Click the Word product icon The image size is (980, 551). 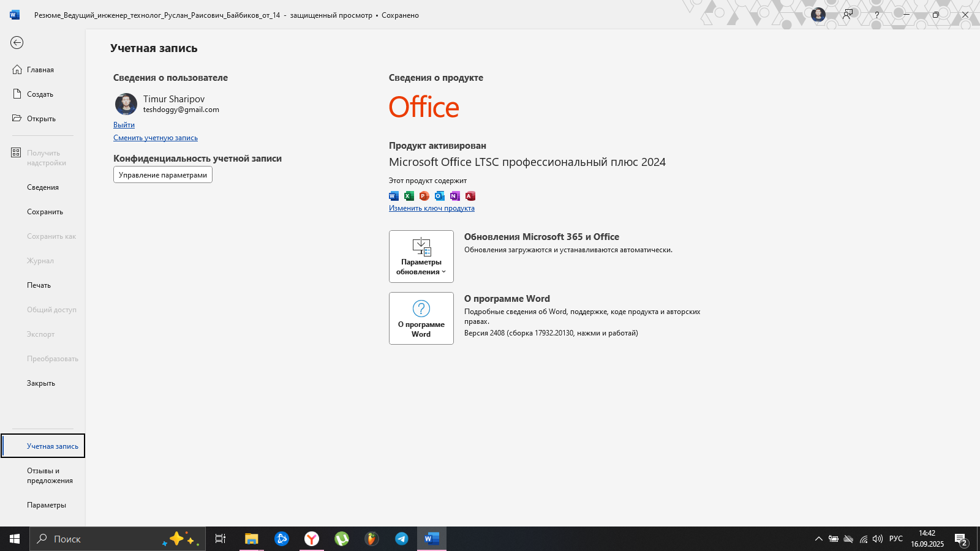[394, 196]
